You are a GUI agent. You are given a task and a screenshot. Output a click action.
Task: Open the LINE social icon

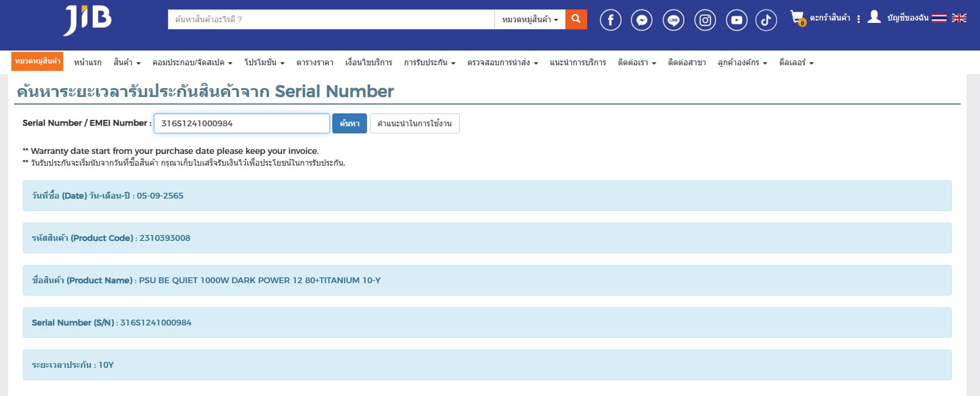[673, 21]
